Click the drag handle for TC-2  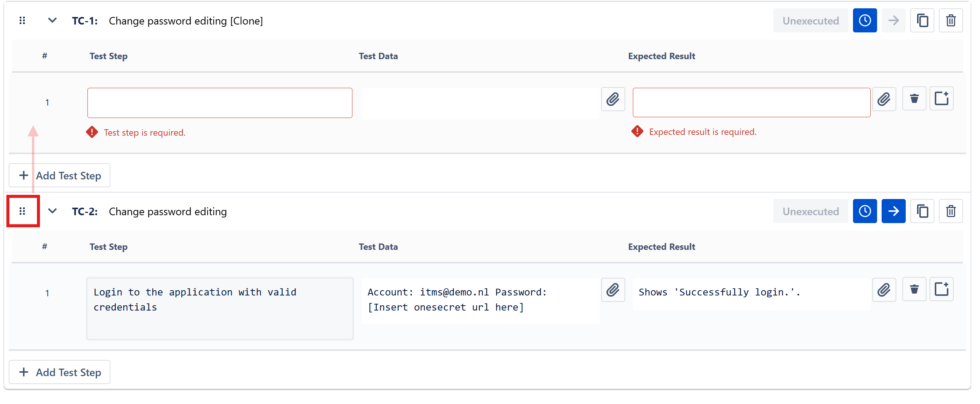[23, 211]
